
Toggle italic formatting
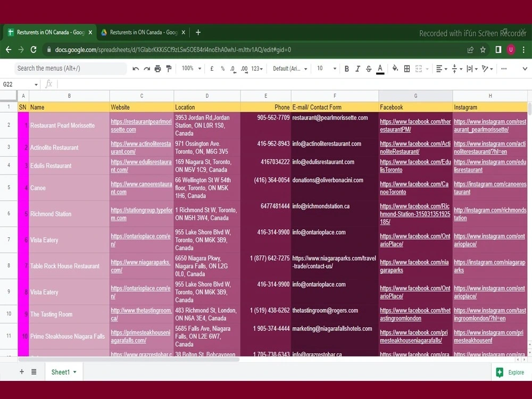point(358,69)
